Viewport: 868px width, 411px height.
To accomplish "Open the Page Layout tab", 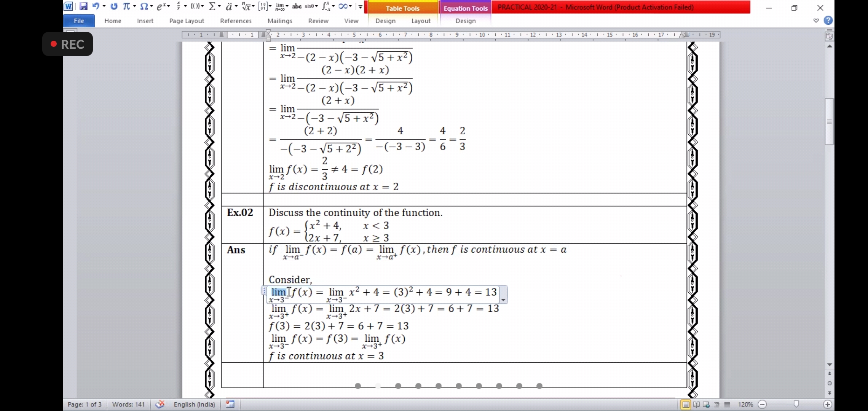I will pyautogui.click(x=187, y=21).
